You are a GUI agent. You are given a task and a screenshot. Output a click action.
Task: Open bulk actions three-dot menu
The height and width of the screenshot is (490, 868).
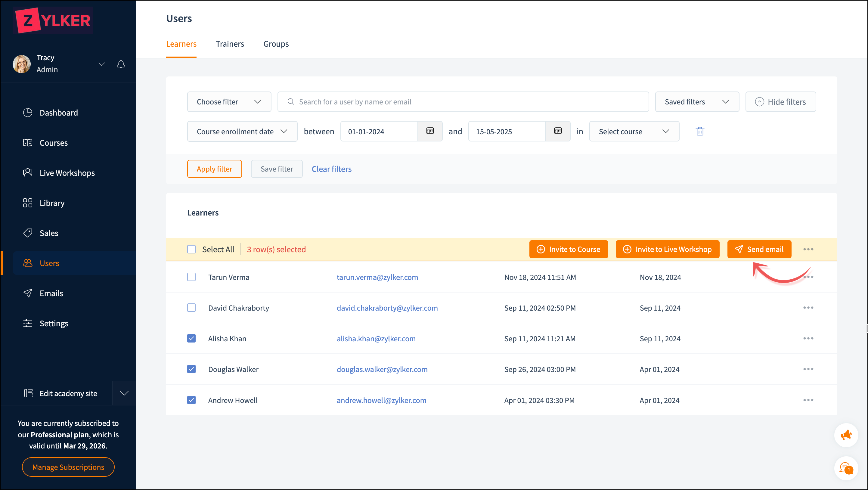point(808,250)
